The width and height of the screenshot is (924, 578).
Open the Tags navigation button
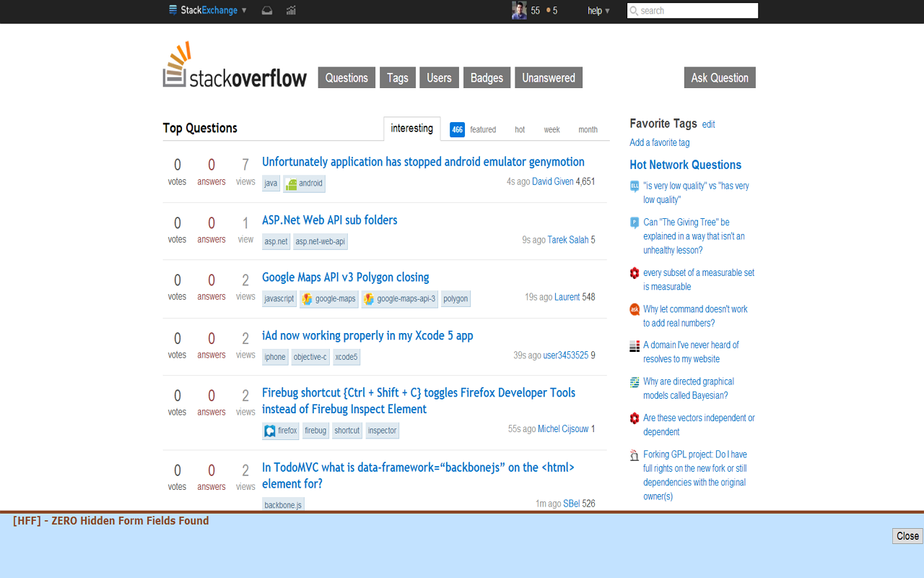tap(398, 78)
